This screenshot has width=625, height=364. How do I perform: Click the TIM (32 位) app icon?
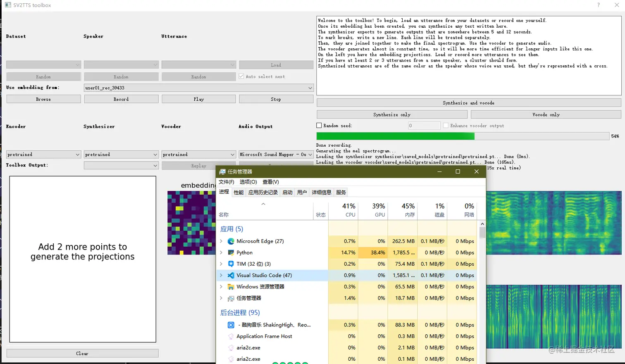pos(231,264)
